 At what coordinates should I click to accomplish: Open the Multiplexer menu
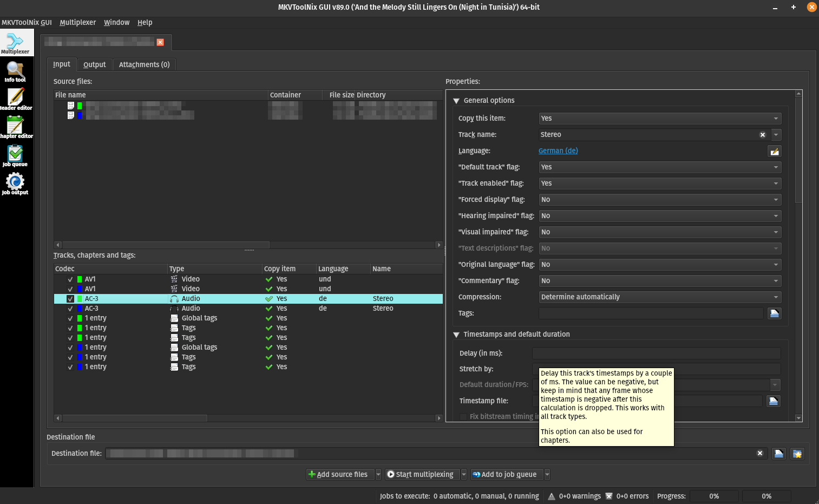77,22
